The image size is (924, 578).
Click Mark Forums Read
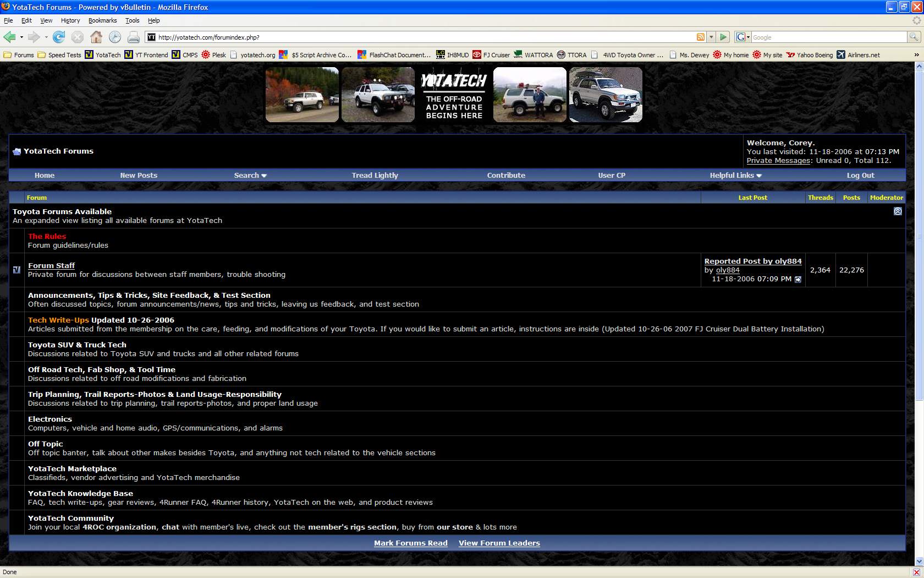(x=411, y=543)
